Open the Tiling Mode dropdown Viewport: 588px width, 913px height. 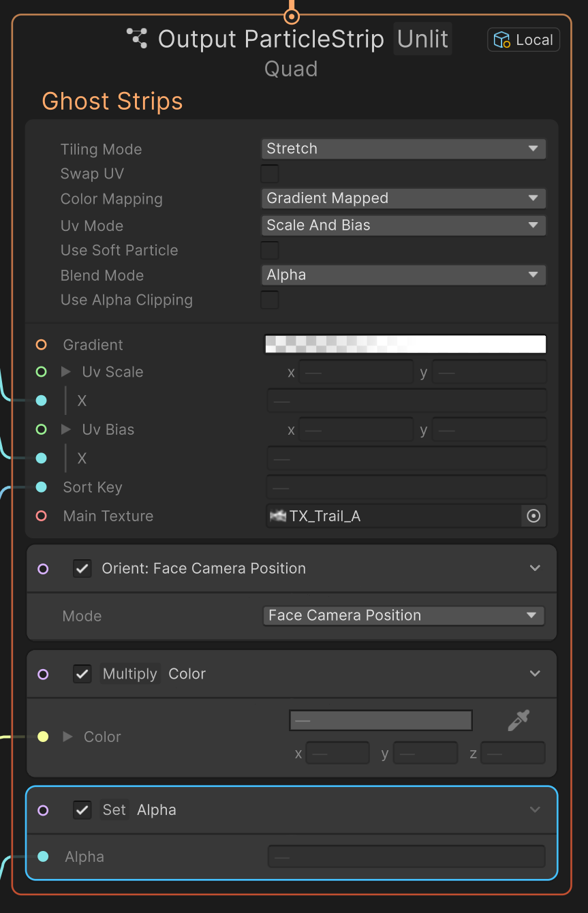pos(403,149)
